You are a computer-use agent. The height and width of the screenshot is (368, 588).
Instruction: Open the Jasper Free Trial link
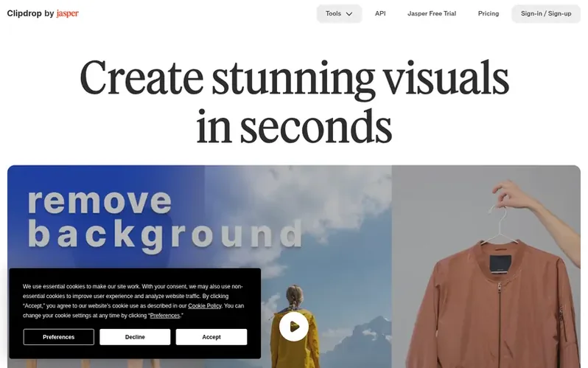click(432, 13)
